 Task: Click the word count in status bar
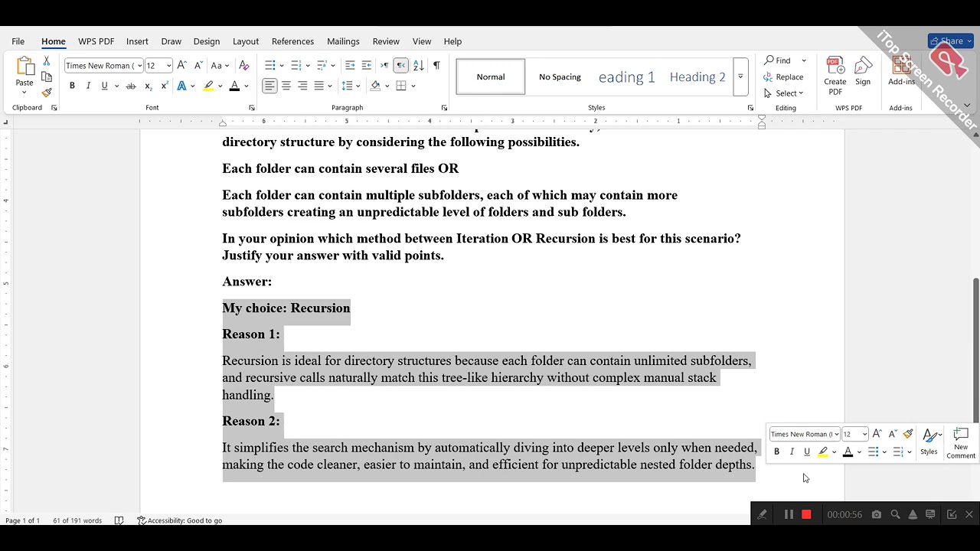77,520
